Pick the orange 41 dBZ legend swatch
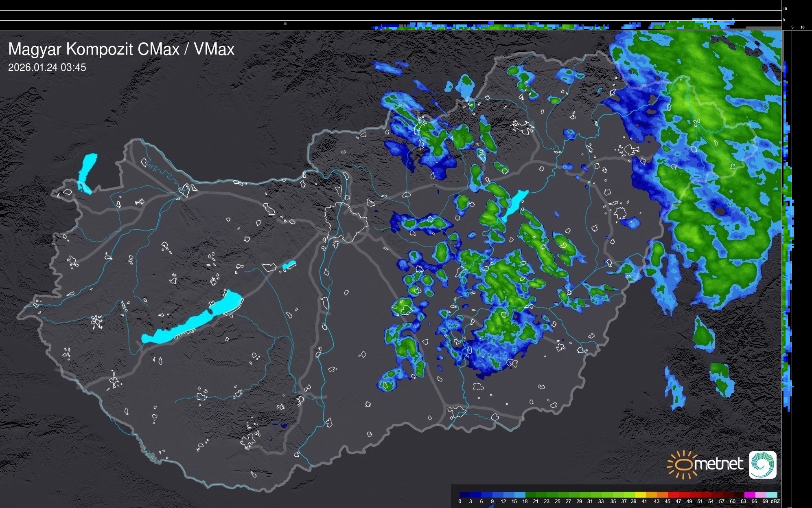The height and width of the screenshot is (508, 812). [651, 495]
